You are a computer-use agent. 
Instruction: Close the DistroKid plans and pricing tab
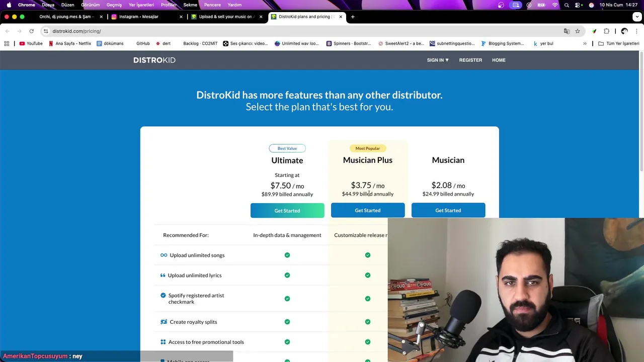(341, 17)
